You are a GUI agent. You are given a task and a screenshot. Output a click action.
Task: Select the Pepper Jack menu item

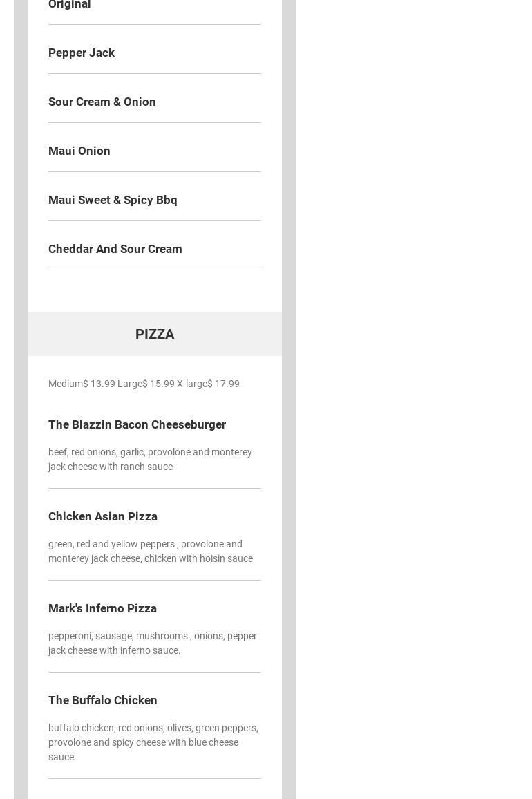click(x=82, y=53)
